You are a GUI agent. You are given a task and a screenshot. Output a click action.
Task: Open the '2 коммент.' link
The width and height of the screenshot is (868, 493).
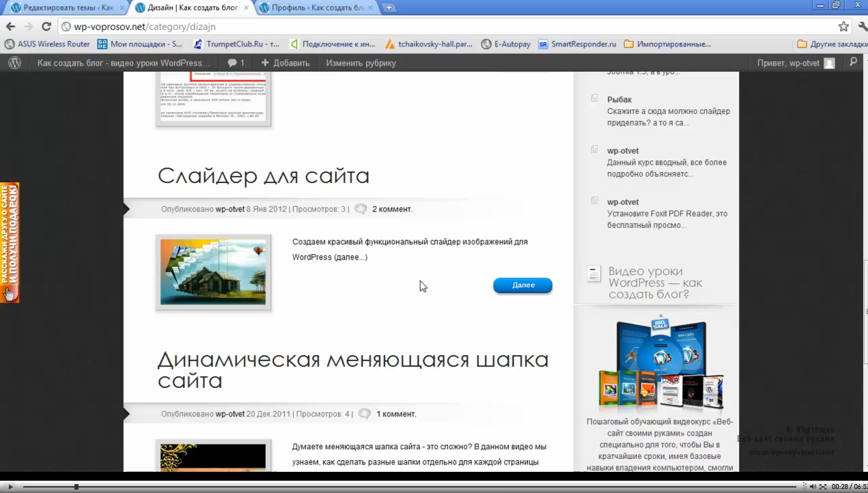pos(392,209)
